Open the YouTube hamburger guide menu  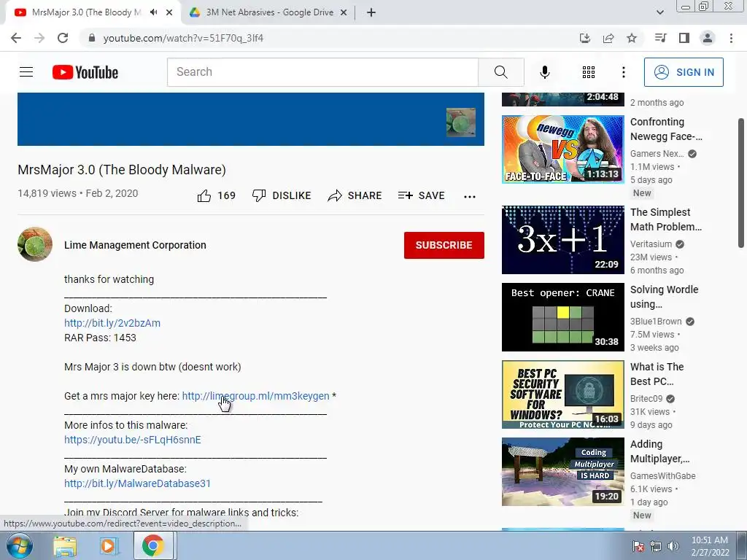coord(26,72)
